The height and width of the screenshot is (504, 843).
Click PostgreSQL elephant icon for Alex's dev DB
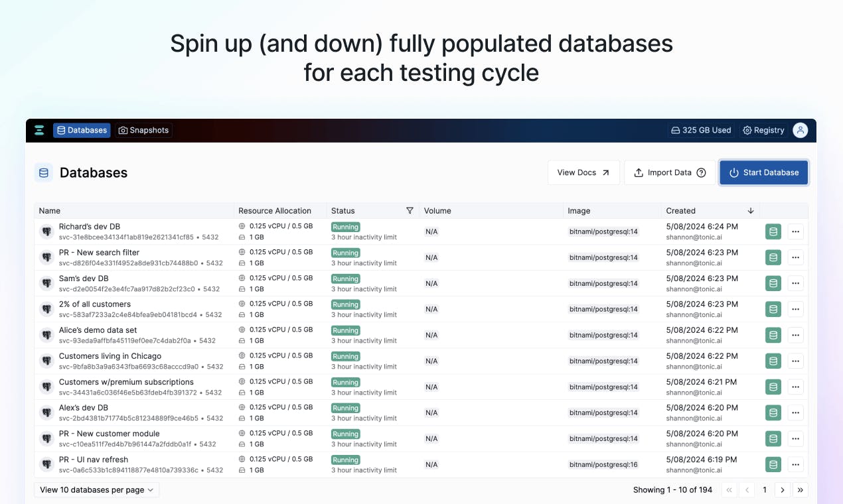[x=46, y=412]
